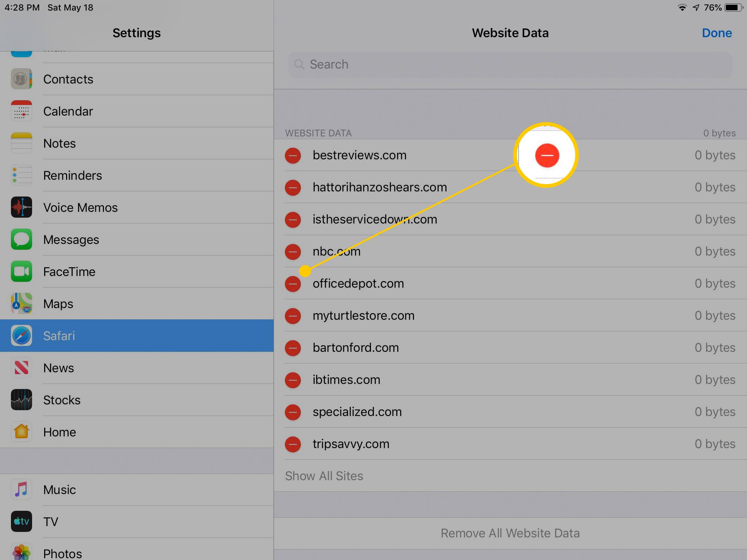Select Maps in the sidebar

[x=137, y=304]
